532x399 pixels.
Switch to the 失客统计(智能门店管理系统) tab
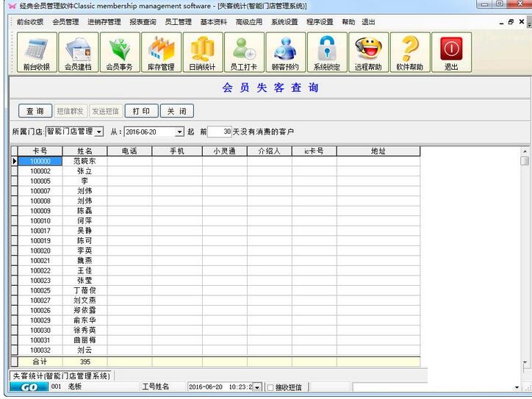pyautogui.click(x=62, y=376)
